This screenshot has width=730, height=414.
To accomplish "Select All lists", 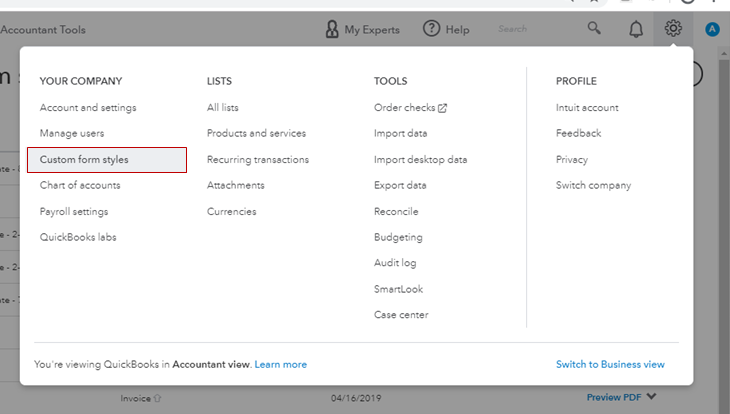I will [x=223, y=108].
